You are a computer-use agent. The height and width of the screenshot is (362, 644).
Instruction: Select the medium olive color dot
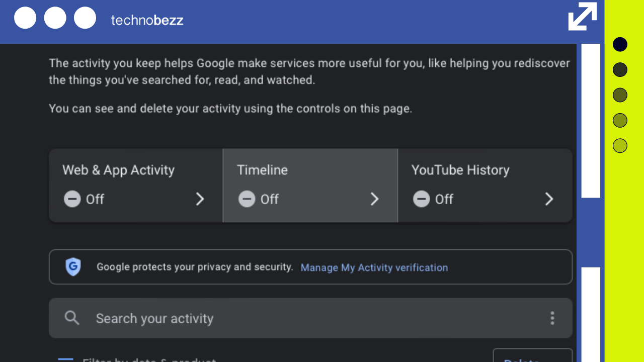(620, 95)
